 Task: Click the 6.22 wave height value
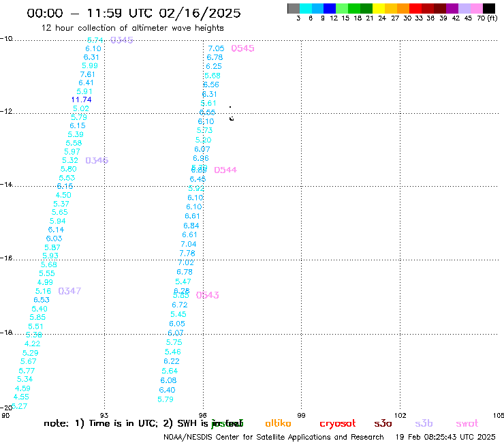(x=172, y=361)
